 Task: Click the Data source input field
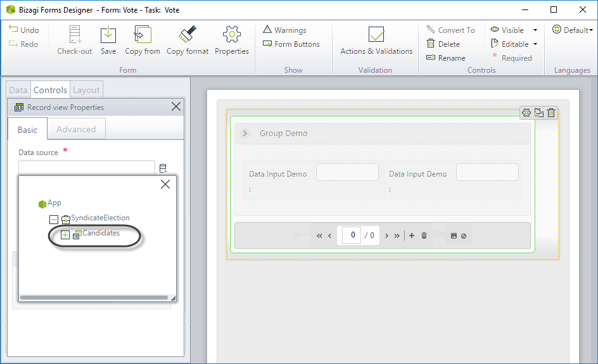point(87,168)
